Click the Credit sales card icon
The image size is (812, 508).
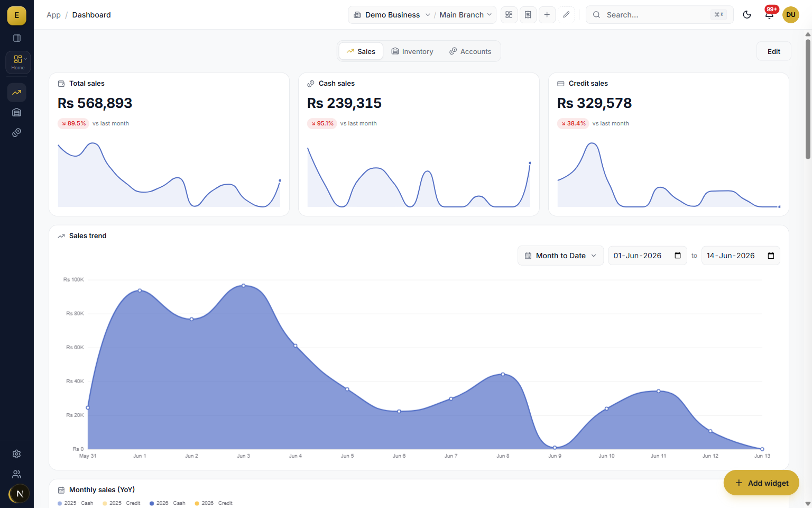[561, 84]
